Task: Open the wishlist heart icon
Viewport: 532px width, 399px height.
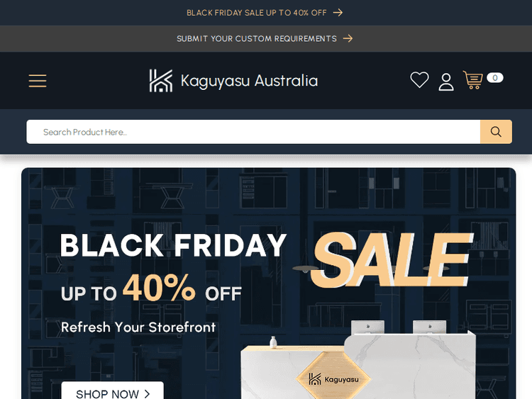Action: 419,80
